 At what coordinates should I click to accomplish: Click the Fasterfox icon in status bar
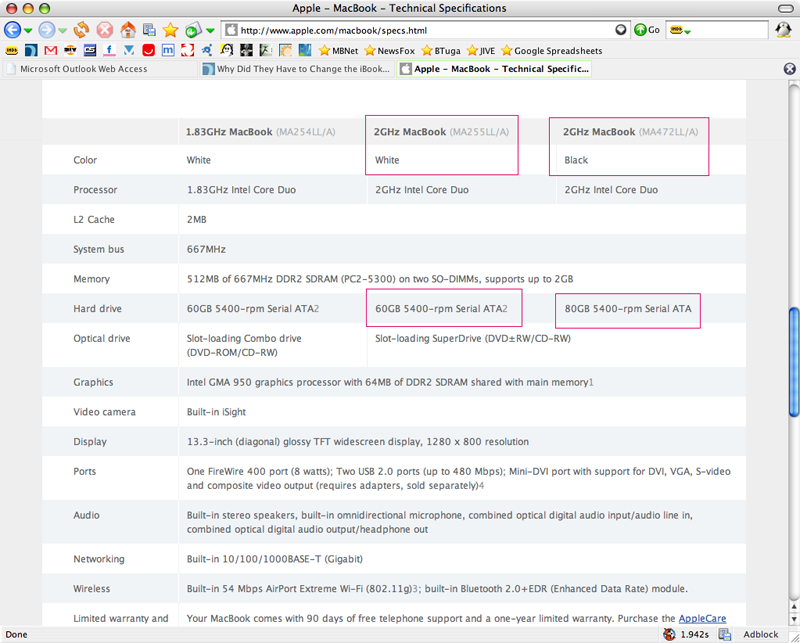pos(669,634)
